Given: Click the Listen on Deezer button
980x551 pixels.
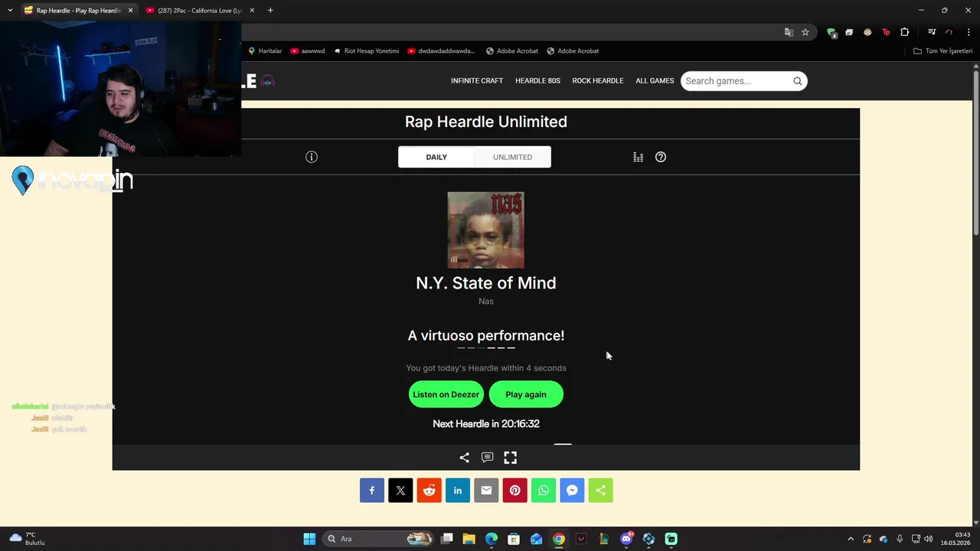Looking at the screenshot, I should point(446,394).
